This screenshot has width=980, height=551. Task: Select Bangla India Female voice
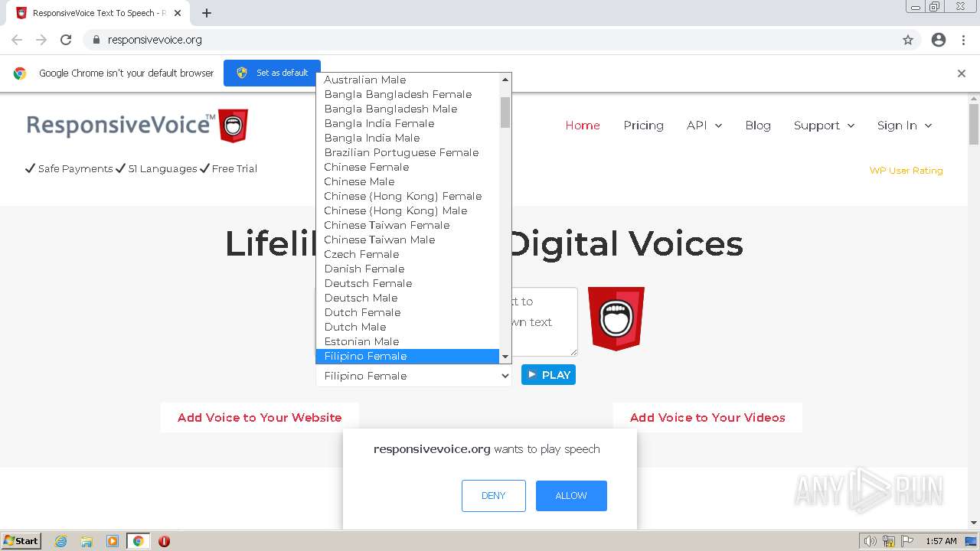tap(407, 123)
